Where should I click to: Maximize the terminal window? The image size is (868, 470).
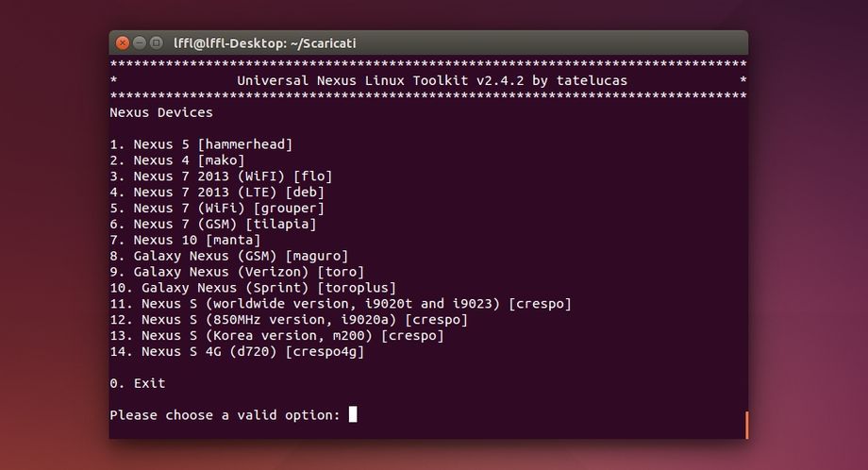(x=156, y=42)
